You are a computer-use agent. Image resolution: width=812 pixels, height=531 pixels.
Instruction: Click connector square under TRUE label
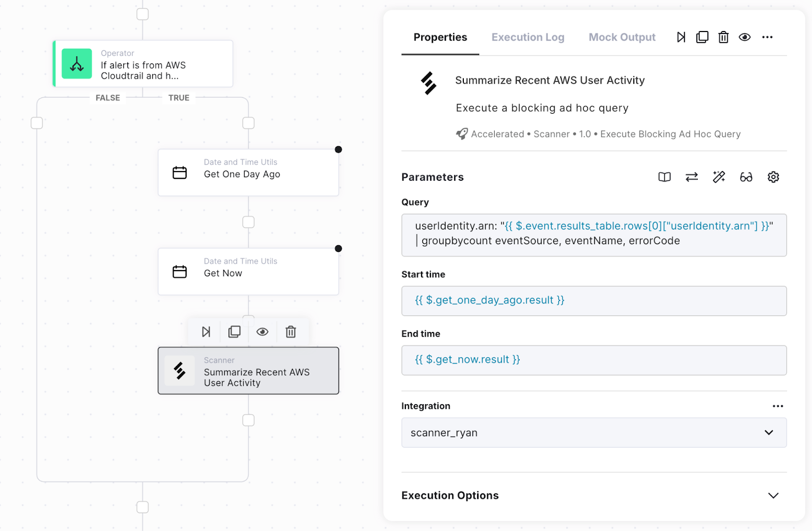[248, 123]
